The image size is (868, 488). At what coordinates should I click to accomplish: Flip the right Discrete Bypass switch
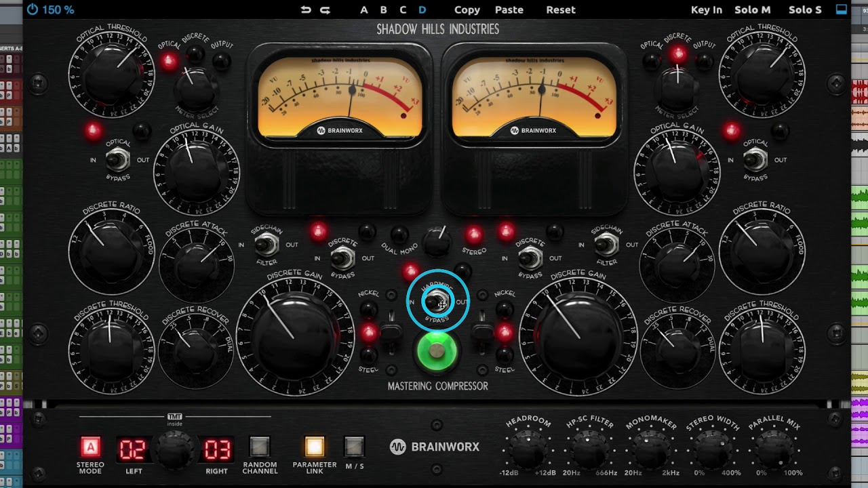(x=530, y=258)
